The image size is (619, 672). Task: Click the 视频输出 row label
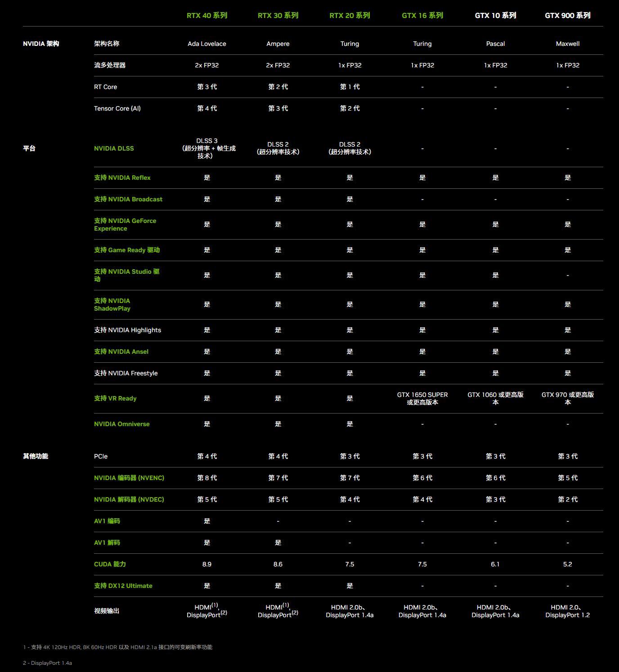point(107,611)
